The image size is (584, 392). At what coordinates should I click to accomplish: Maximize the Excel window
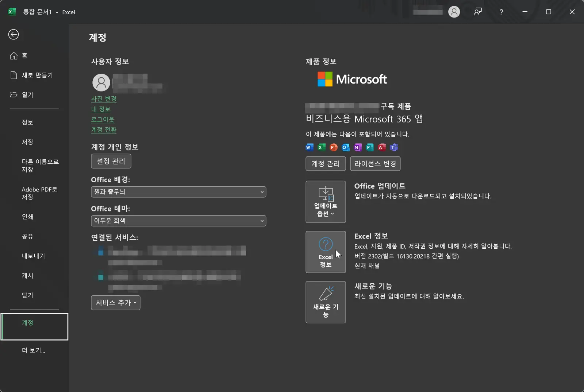pyautogui.click(x=548, y=12)
